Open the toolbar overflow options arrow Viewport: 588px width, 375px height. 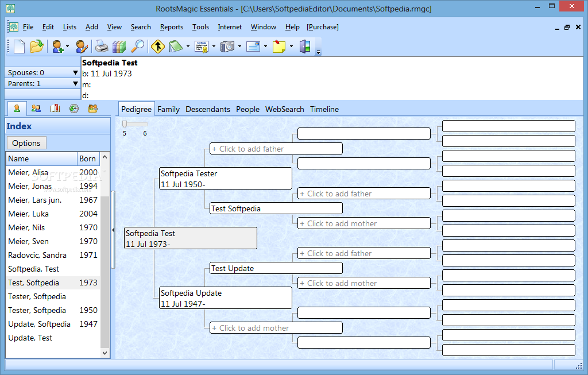tap(318, 52)
